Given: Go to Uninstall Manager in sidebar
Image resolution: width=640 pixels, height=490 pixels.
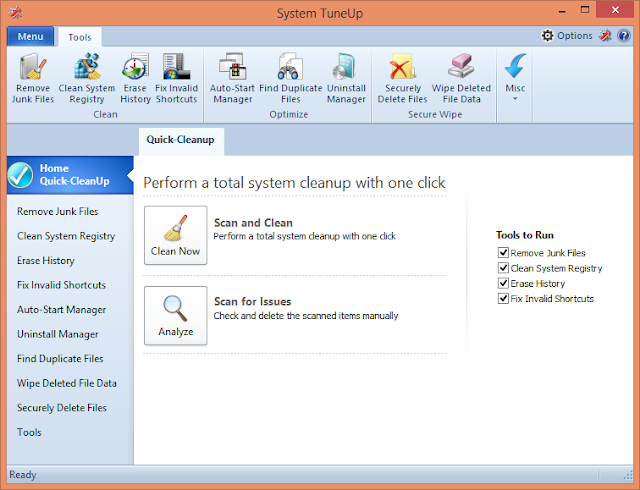Looking at the screenshot, I should click(x=58, y=334).
